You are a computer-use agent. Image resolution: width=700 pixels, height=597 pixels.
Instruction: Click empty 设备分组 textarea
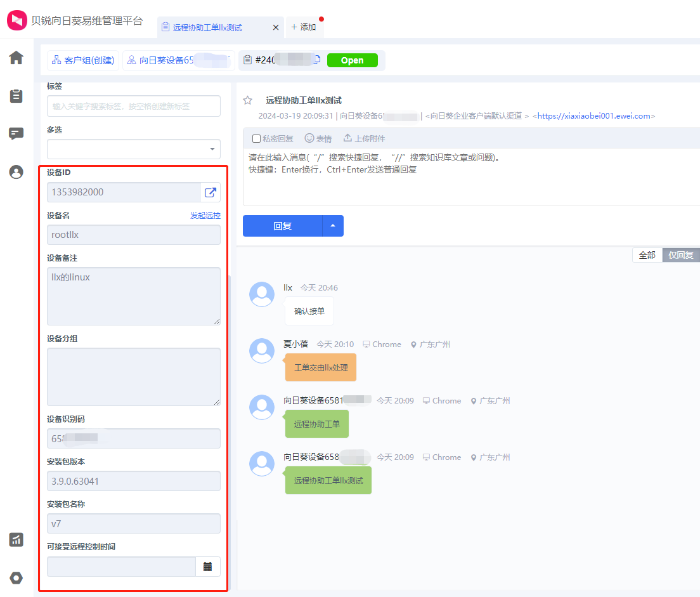[134, 377]
